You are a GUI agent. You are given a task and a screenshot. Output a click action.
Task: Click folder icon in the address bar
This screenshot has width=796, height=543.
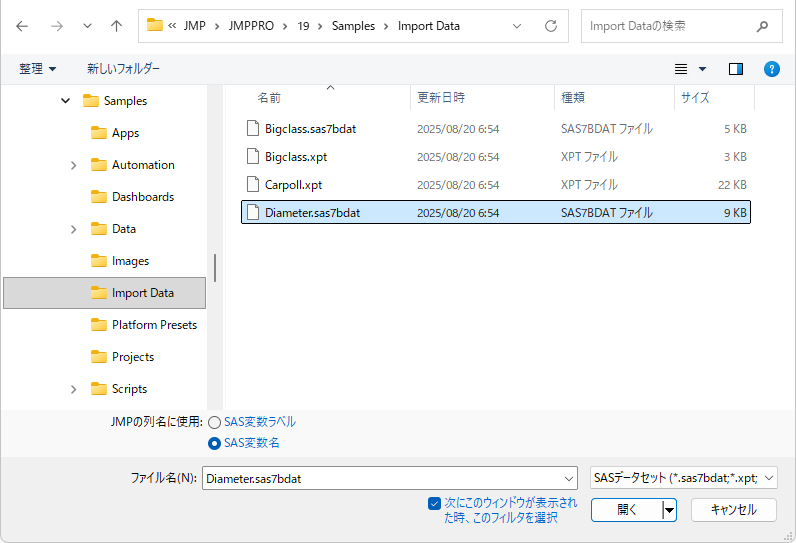[x=154, y=25]
